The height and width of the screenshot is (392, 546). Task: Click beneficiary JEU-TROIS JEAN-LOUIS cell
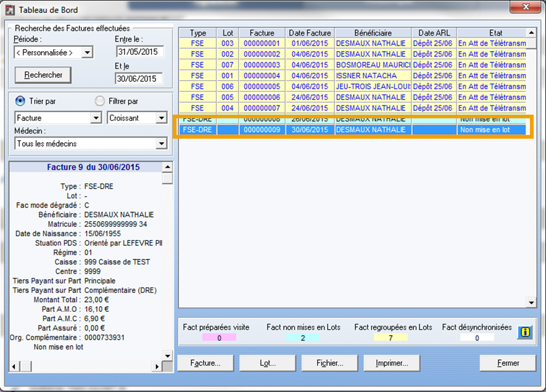coord(373,87)
